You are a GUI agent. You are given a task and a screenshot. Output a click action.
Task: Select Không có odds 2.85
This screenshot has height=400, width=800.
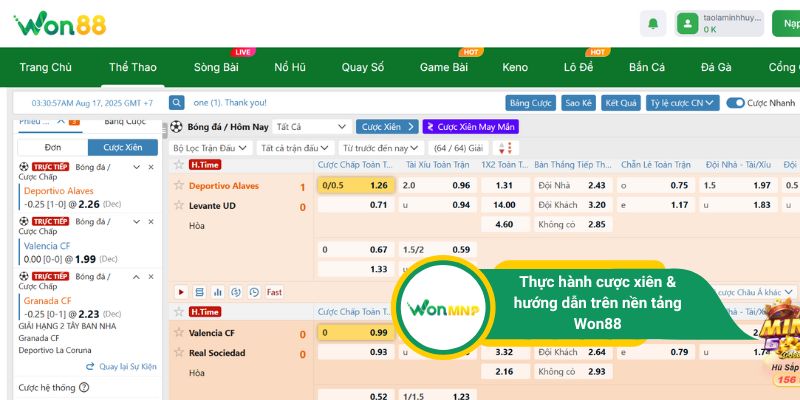click(572, 224)
